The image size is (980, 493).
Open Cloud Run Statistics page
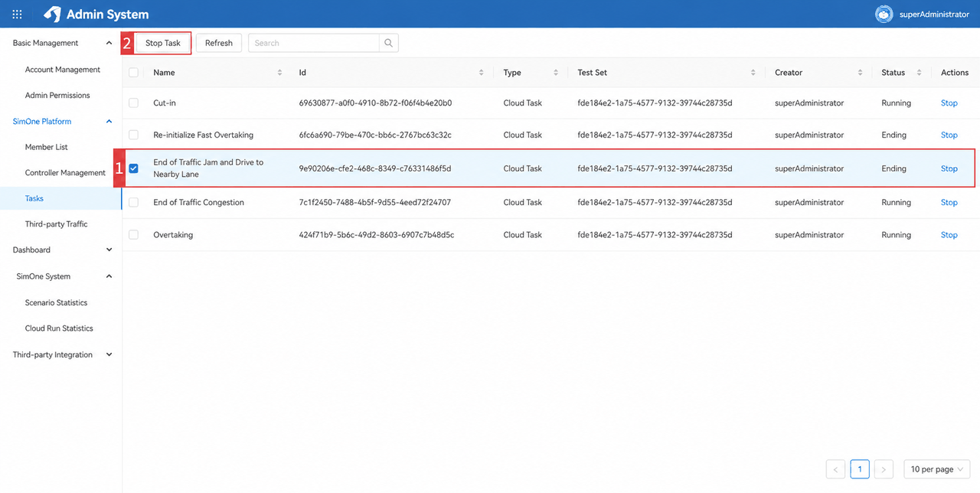point(59,328)
